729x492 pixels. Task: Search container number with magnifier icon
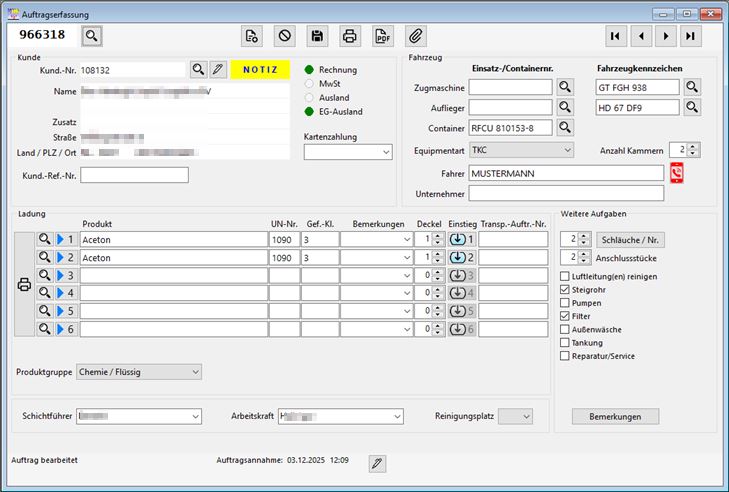coord(565,128)
